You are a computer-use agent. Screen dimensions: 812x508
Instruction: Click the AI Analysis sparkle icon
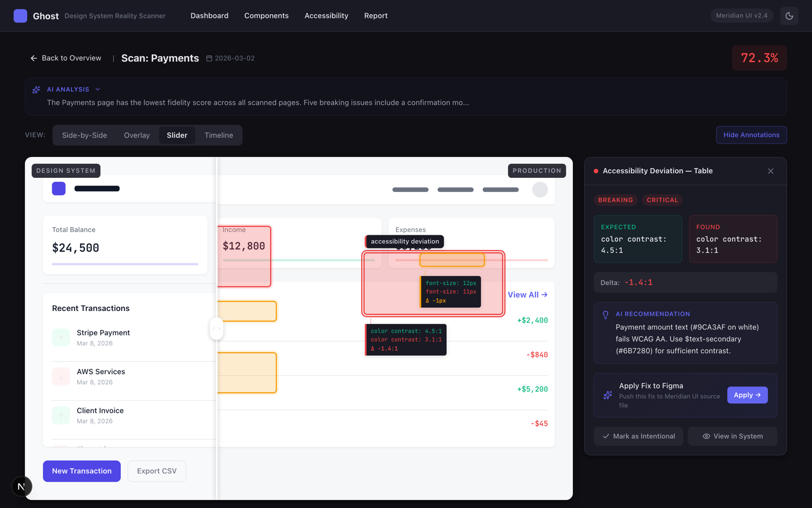36,90
